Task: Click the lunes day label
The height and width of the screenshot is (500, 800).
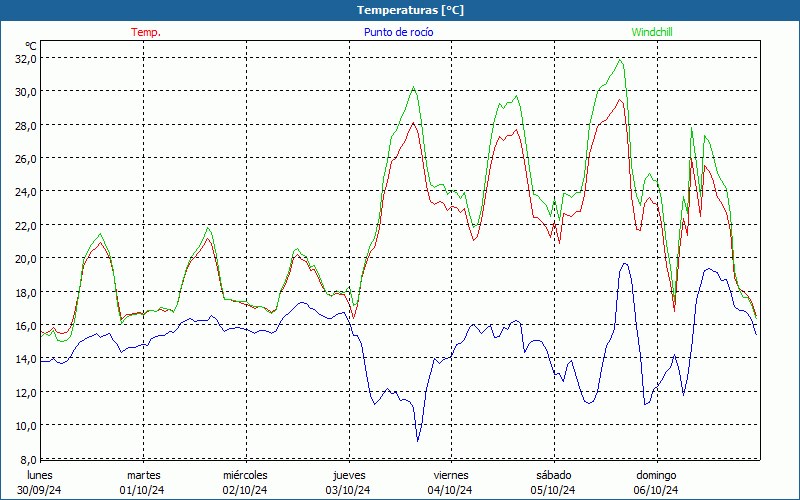Action: (39, 475)
